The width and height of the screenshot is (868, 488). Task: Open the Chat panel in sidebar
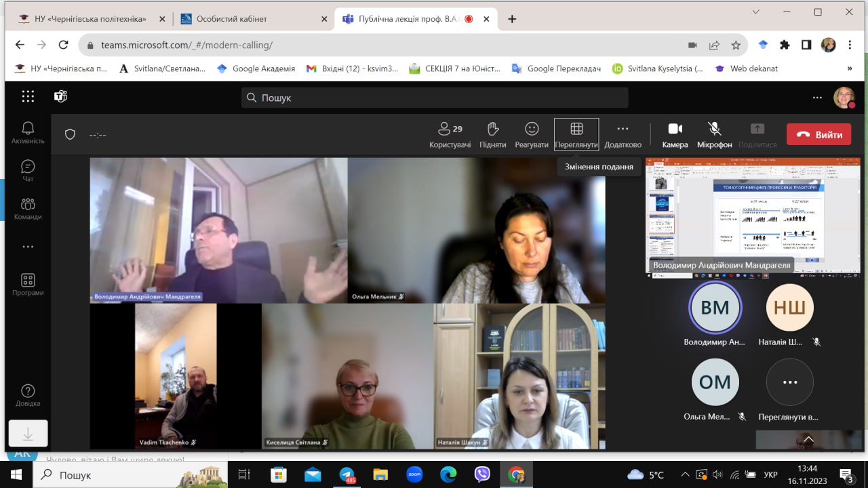click(28, 170)
